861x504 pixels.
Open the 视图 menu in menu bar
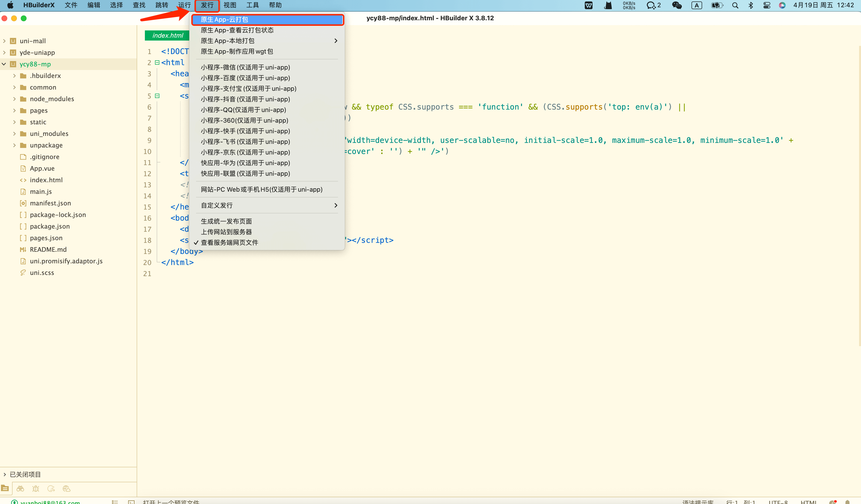tap(230, 5)
